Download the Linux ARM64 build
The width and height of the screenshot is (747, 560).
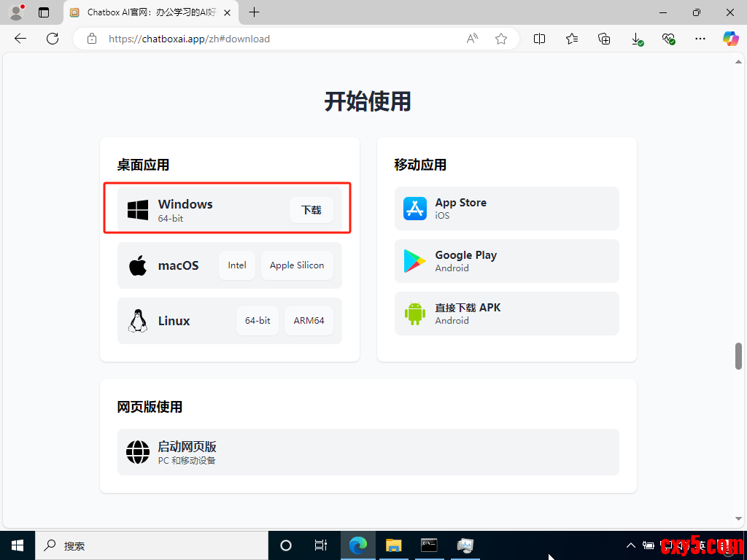click(x=309, y=321)
